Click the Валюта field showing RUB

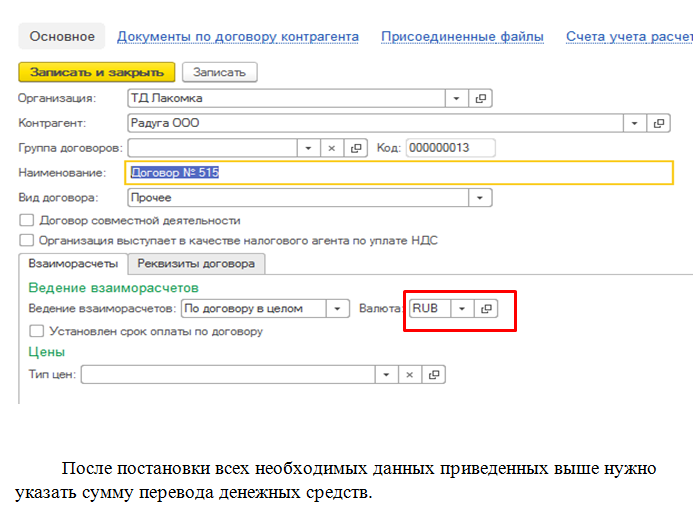coord(430,309)
